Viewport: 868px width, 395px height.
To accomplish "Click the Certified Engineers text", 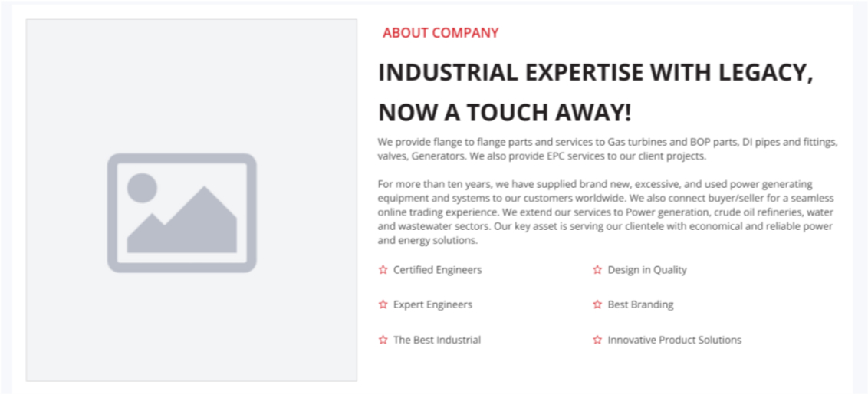I will tap(437, 270).
